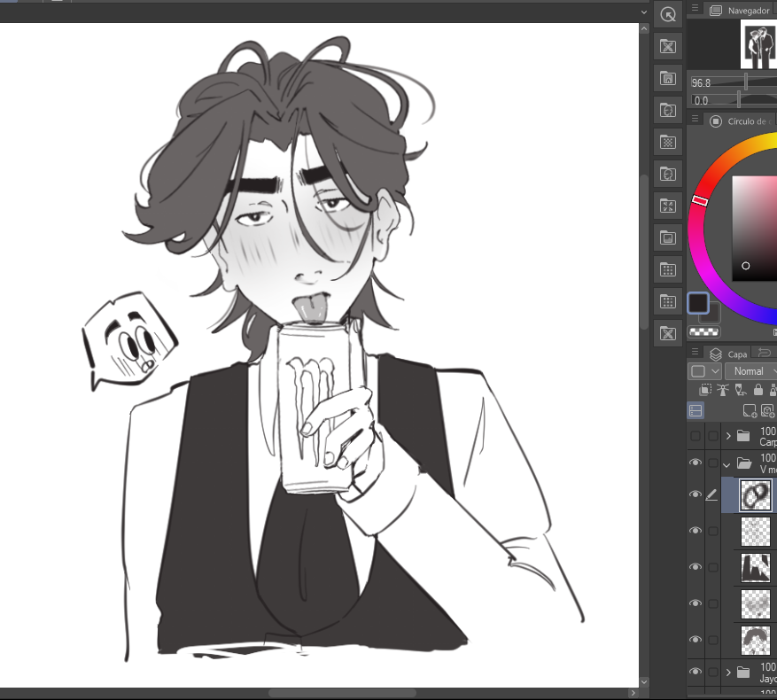This screenshot has width=777, height=700.
Task: Open the folder with house material icon
Action: 668,78
